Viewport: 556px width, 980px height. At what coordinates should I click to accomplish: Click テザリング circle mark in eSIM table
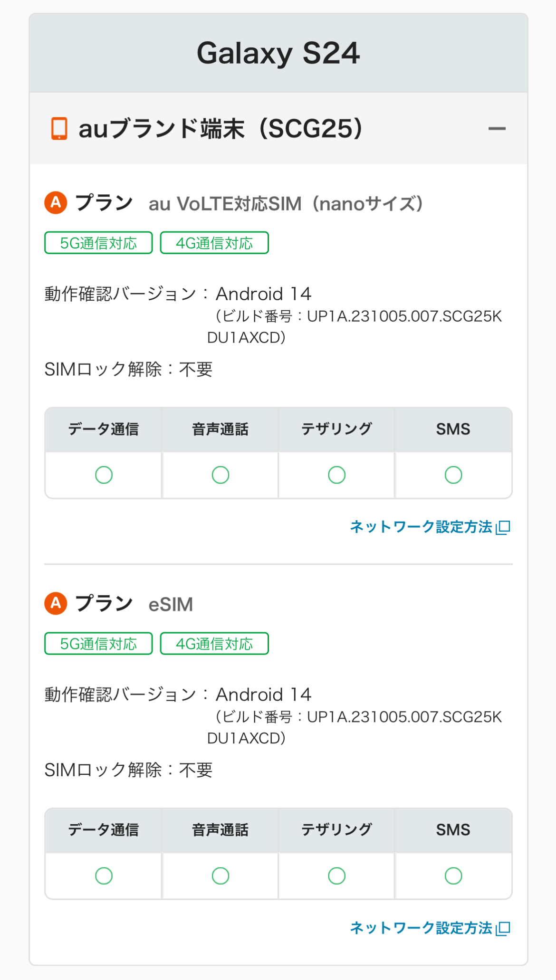pyautogui.click(x=337, y=875)
